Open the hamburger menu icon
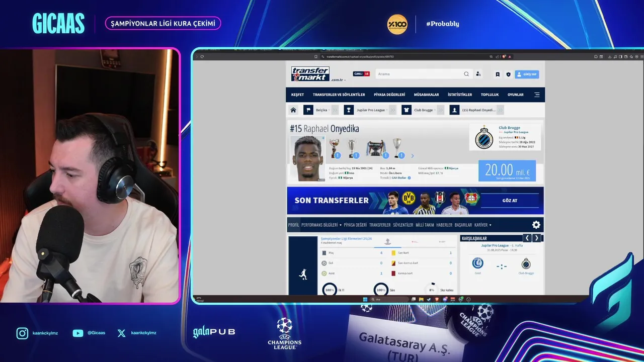Viewport: 644px width, 362px height. click(x=537, y=95)
